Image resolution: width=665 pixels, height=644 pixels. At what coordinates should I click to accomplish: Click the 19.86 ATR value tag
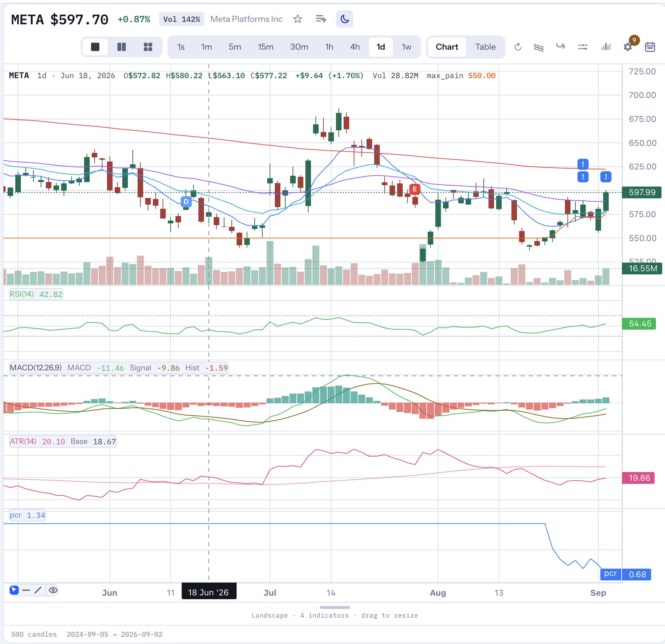tap(638, 478)
